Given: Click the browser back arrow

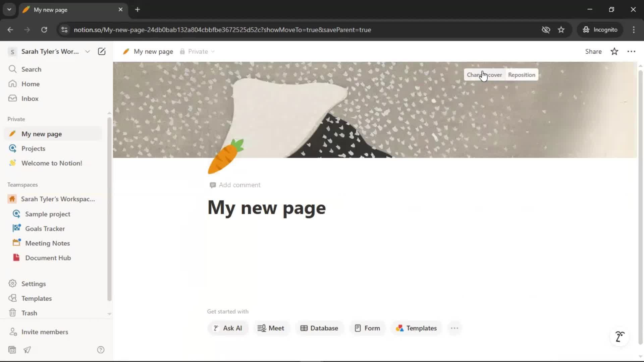Looking at the screenshot, I should point(10,30).
